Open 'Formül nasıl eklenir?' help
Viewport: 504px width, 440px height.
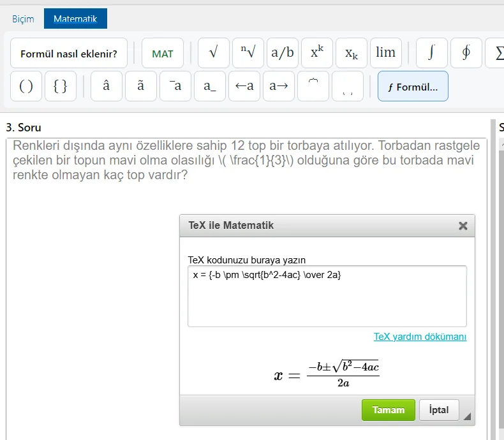[x=69, y=53]
